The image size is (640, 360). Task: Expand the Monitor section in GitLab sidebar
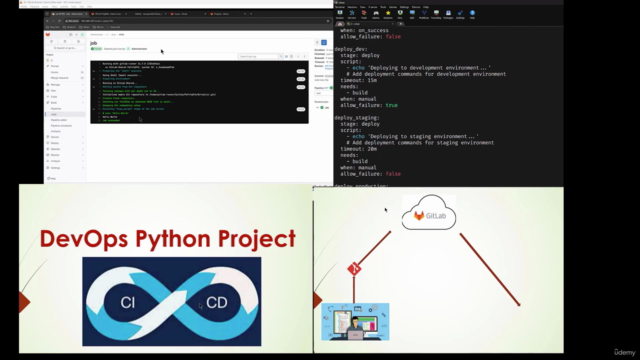click(65, 155)
